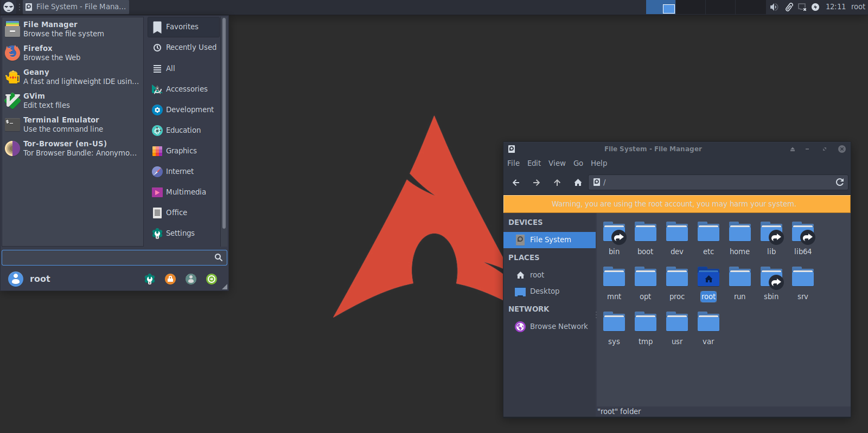
Task: Click the paperclip clipboard tray icon
Action: pos(789,7)
